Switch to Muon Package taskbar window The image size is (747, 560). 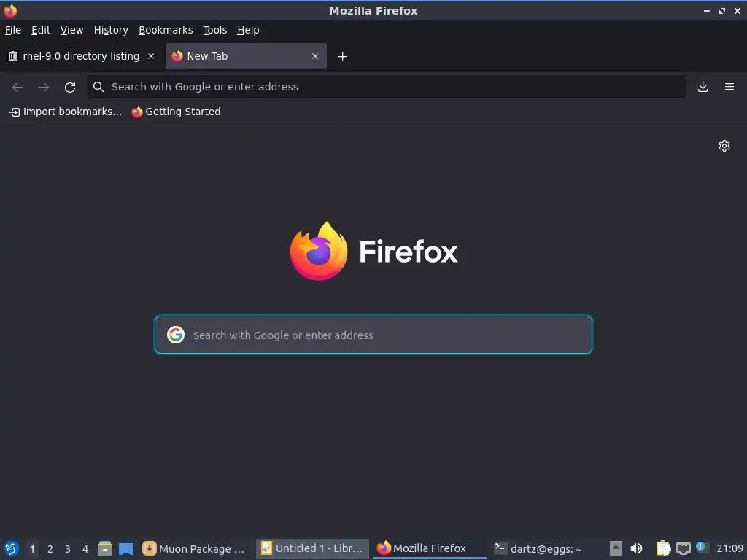click(194, 548)
